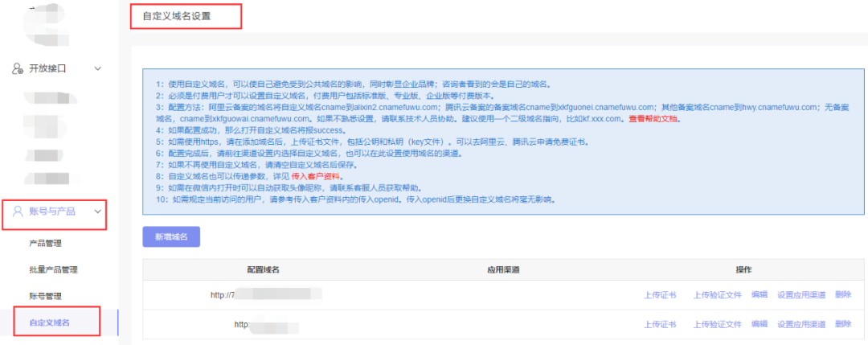The height and width of the screenshot is (345, 868).
Task: Click 设置应用渠道 in the http://7 row
Action: 801,294
